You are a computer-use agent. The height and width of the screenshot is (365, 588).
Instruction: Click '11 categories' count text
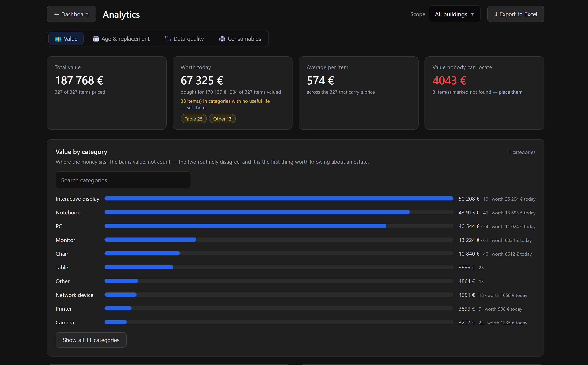(520, 152)
